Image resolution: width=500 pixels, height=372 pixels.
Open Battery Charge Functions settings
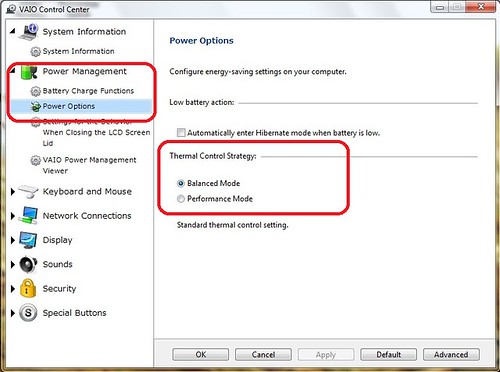click(x=88, y=91)
